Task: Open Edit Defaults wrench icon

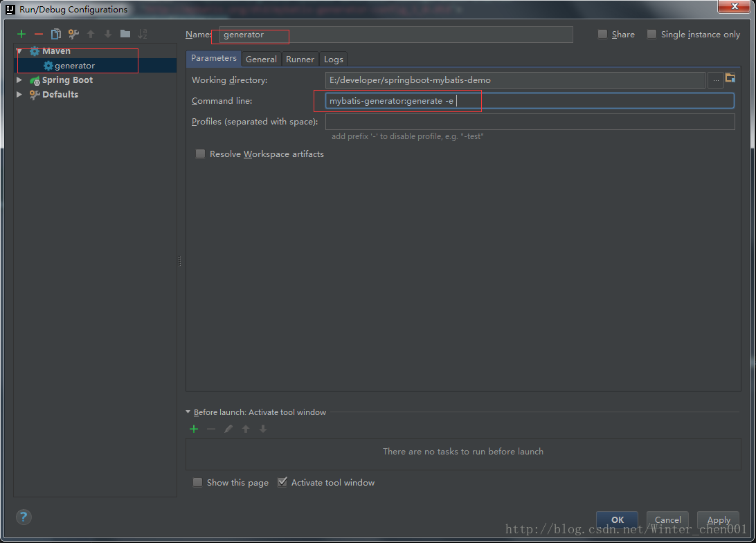Action: click(x=73, y=34)
